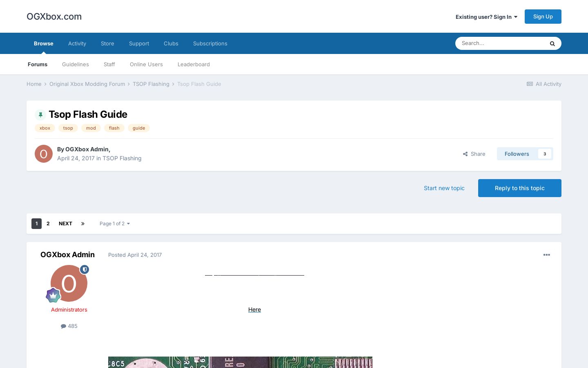Select the Online Users sub-navigation item
Screen dimensions: 588x368
(146, 64)
